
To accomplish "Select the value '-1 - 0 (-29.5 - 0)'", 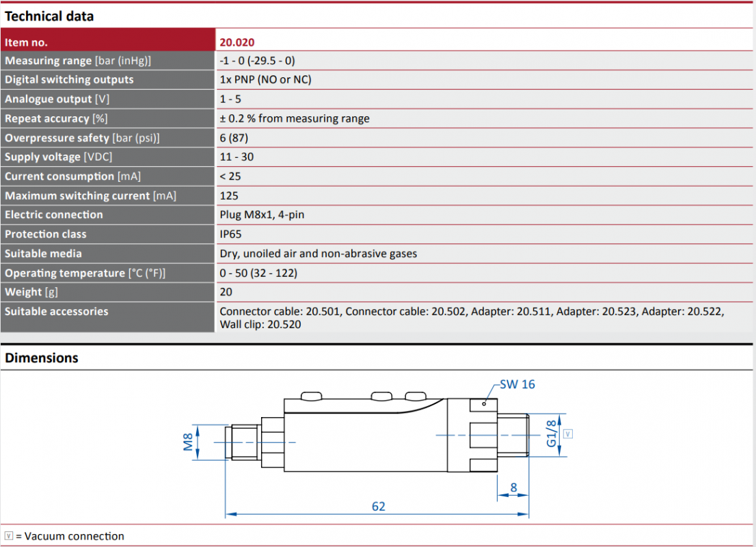I will click(x=258, y=61).
